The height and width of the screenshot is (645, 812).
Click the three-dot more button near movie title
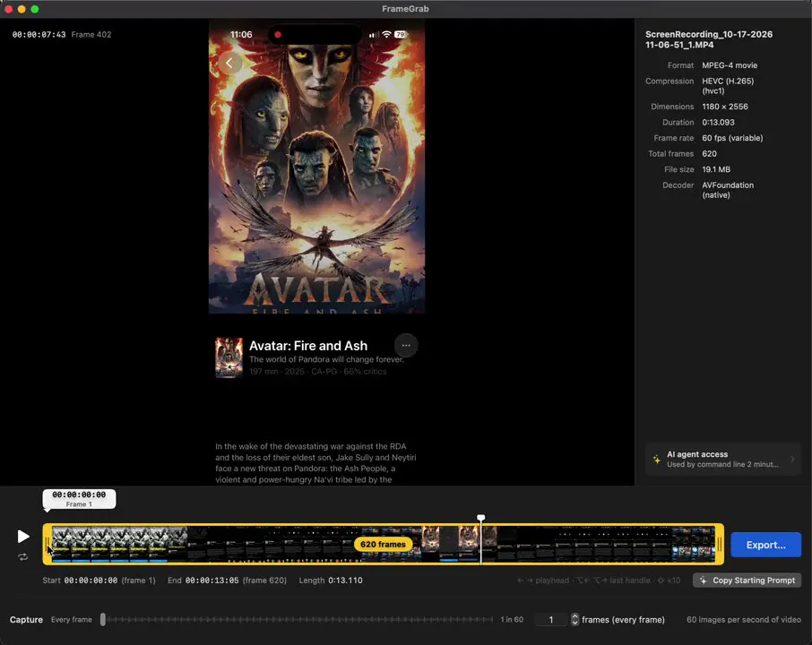(x=406, y=345)
